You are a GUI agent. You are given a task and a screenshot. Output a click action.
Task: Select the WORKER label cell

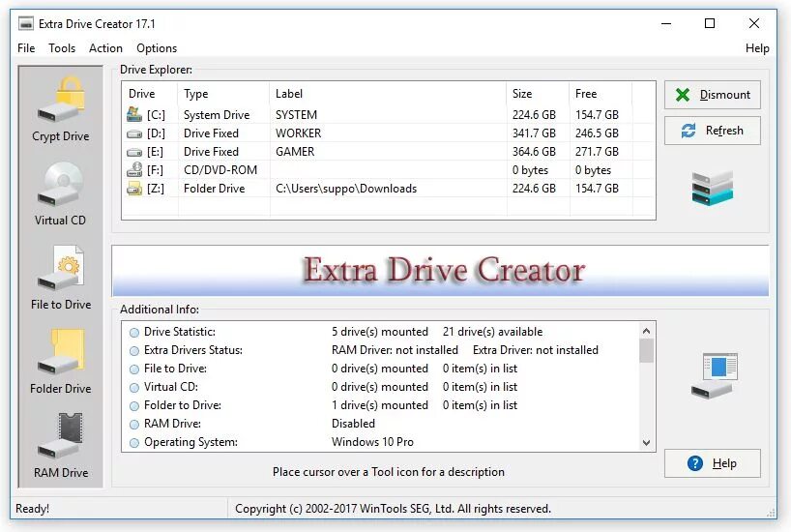coord(298,133)
